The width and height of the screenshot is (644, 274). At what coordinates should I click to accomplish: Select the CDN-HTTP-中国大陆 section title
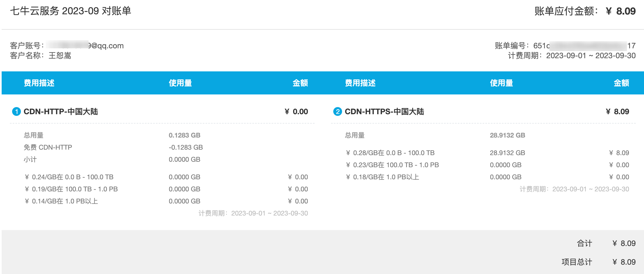point(61,111)
